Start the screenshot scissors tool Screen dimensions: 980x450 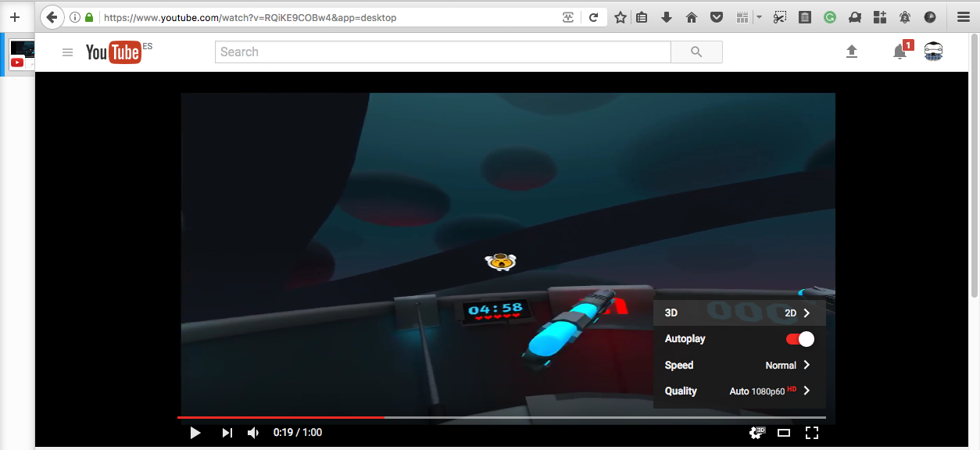pos(779,17)
